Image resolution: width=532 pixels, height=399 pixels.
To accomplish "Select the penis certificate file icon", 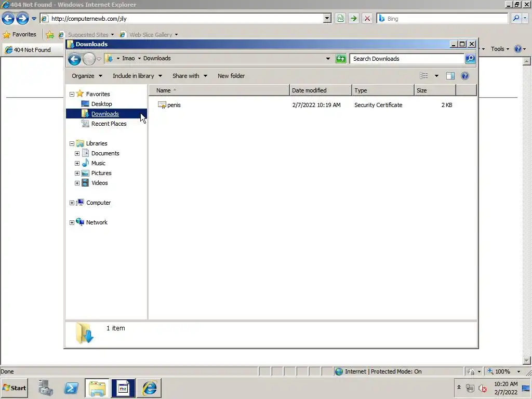I will click(162, 105).
